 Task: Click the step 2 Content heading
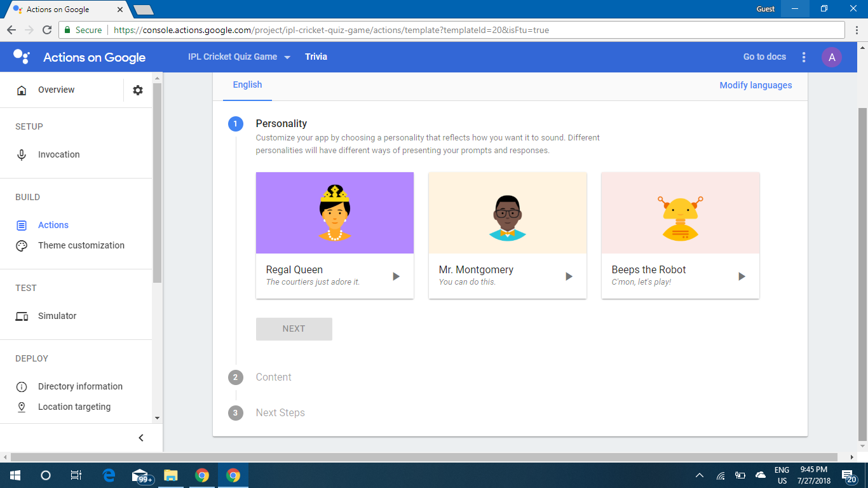273,377
